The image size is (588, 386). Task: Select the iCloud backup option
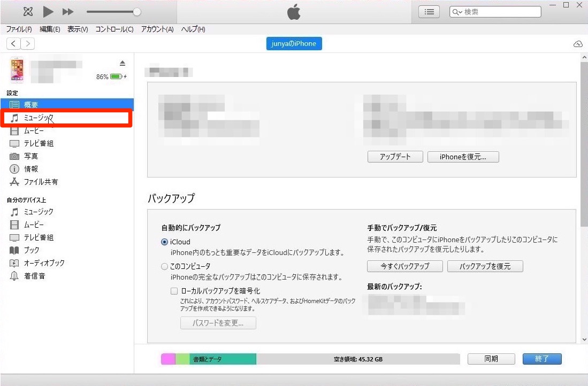[165, 242]
